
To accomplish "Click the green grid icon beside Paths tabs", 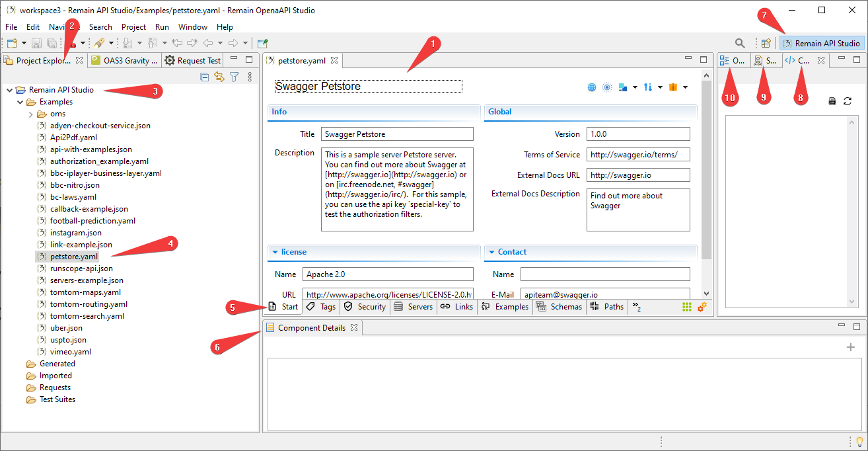I will pos(687,307).
